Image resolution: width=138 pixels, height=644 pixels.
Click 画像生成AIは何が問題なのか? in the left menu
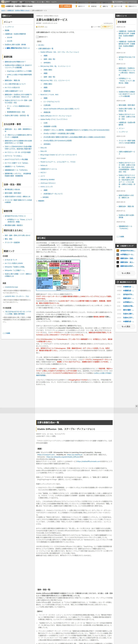tap(15, 62)
